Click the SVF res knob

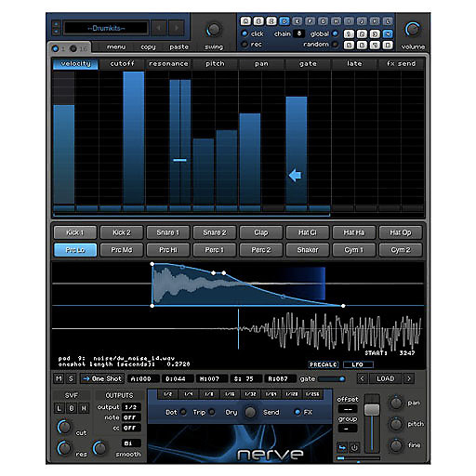pos(64,448)
